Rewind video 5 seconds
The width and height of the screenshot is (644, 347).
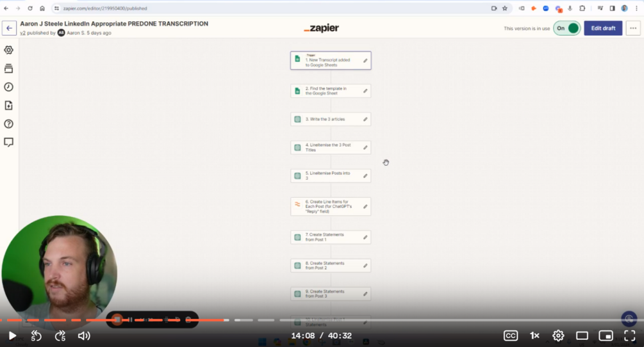(36, 336)
